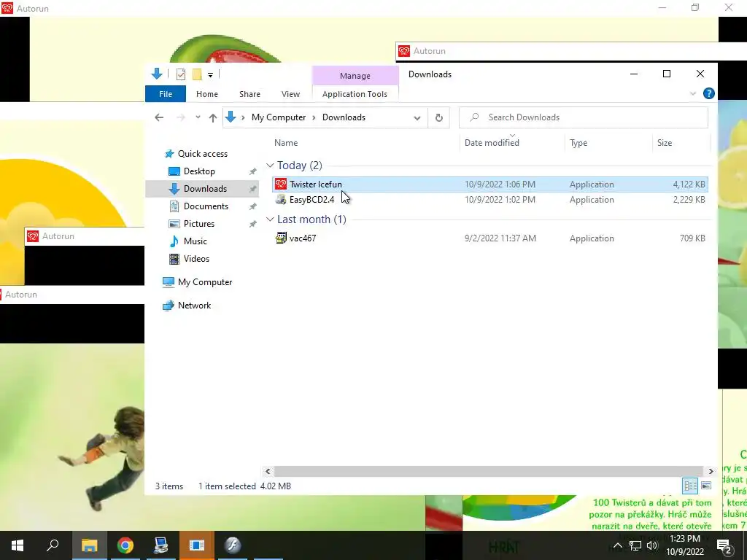Click the Flash Player taskbar icon
747x560 pixels.
233,545
